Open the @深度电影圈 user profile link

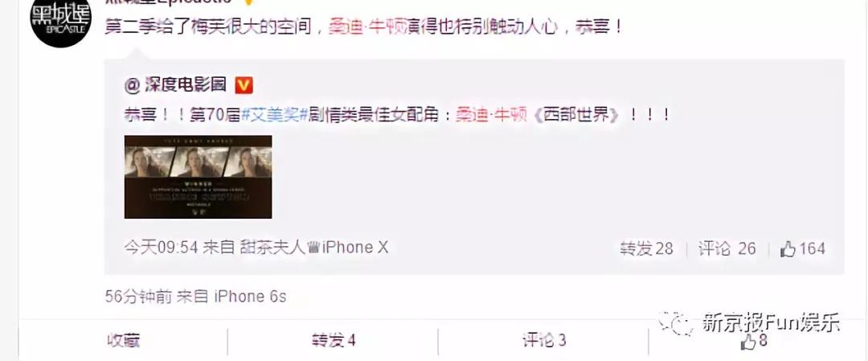tap(176, 85)
